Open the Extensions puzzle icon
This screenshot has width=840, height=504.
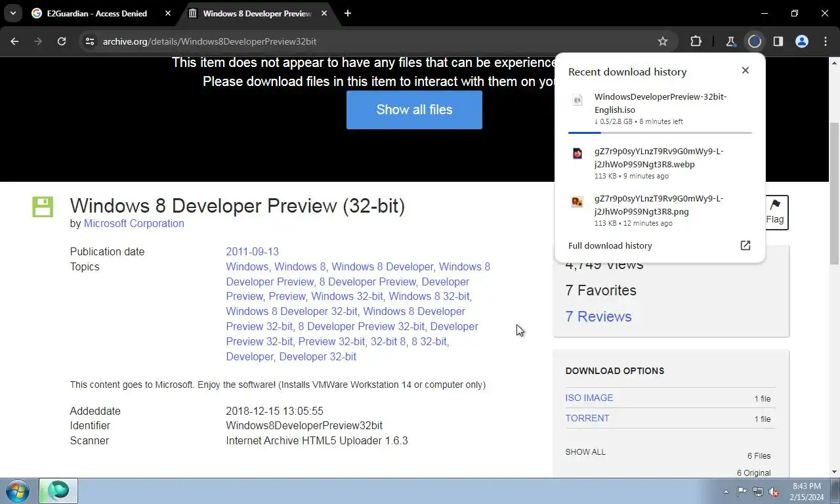tap(696, 41)
